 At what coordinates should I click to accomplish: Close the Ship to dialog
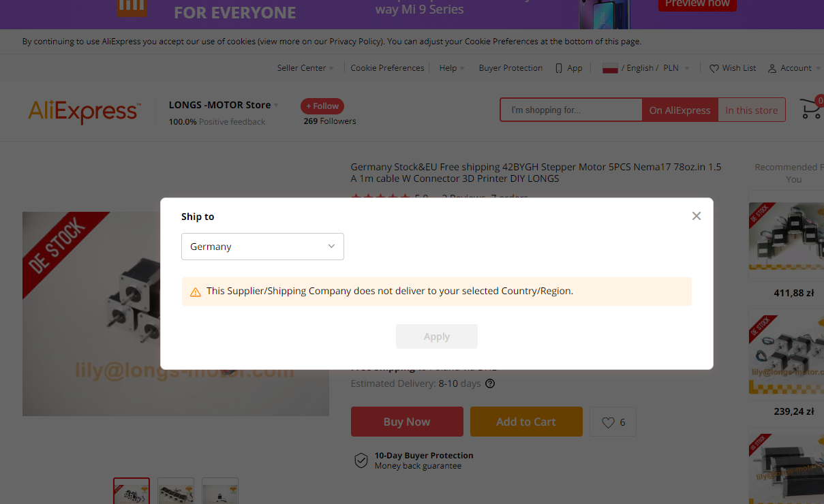[696, 216]
